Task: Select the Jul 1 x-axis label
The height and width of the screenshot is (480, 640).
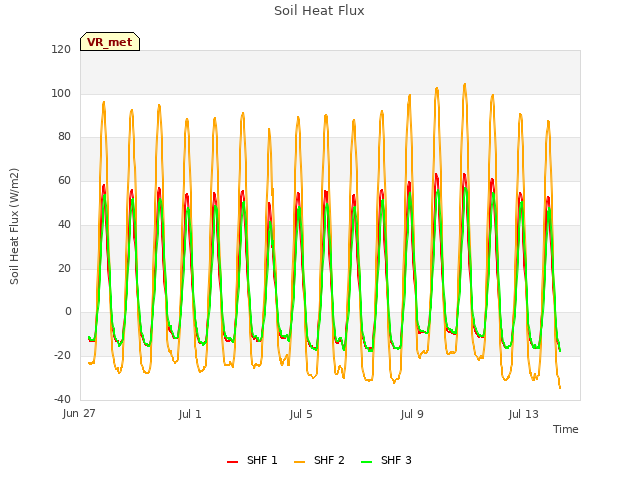Action: click(190, 414)
